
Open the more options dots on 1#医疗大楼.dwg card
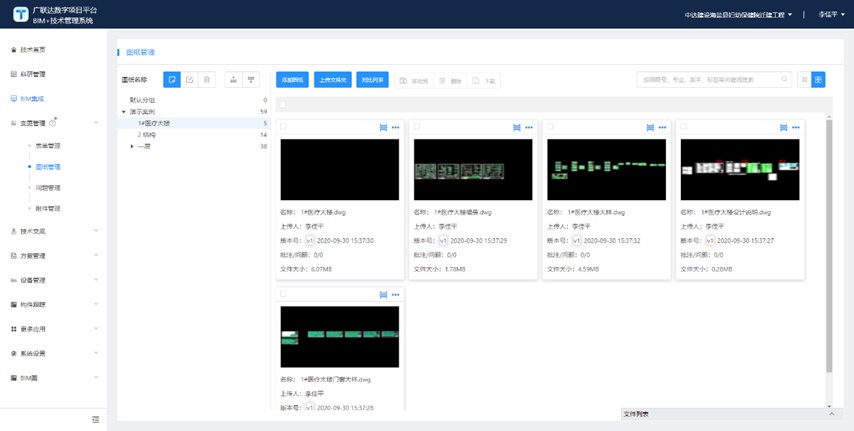[x=396, y=127]
